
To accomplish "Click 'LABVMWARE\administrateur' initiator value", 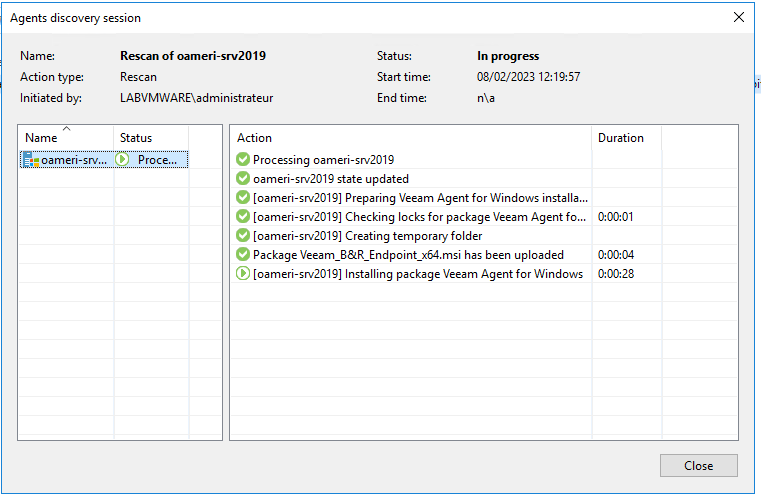I will [196, 98].
